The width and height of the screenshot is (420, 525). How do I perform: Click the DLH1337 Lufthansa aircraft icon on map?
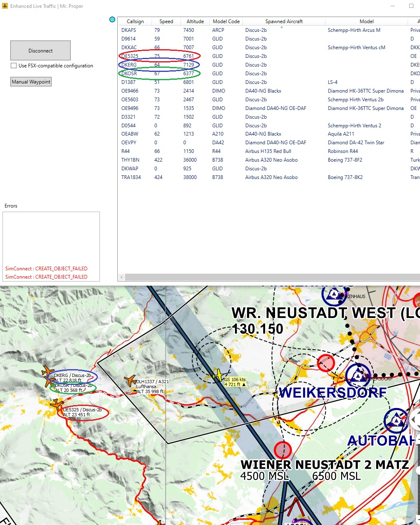click(131, 380)
